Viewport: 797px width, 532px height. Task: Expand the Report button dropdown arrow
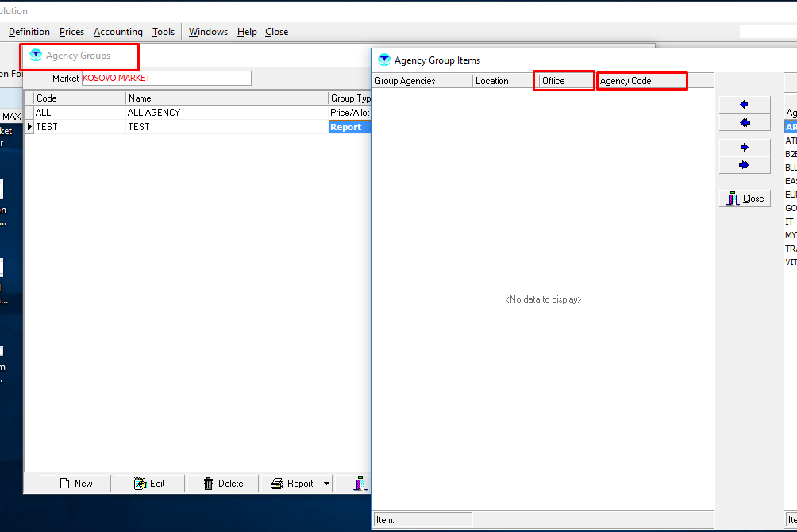pyautogui.click(x=326, y=483)
